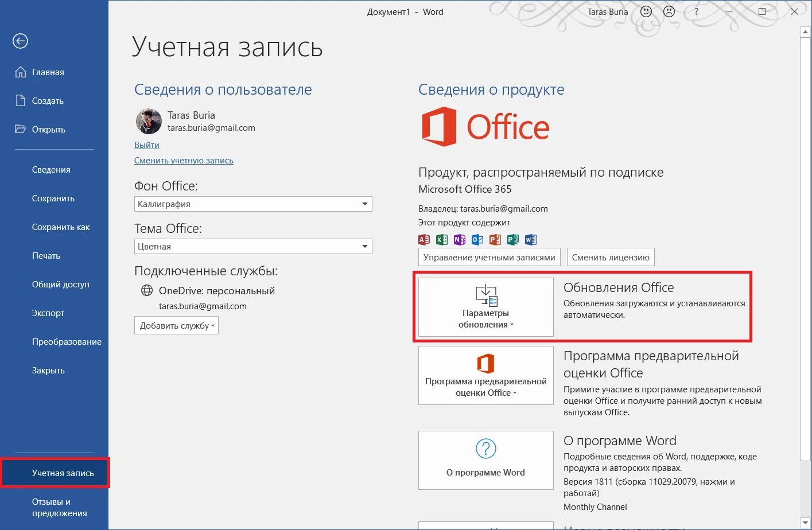
Task: Click the Access app icon in product list
Action: coord(424,240)
